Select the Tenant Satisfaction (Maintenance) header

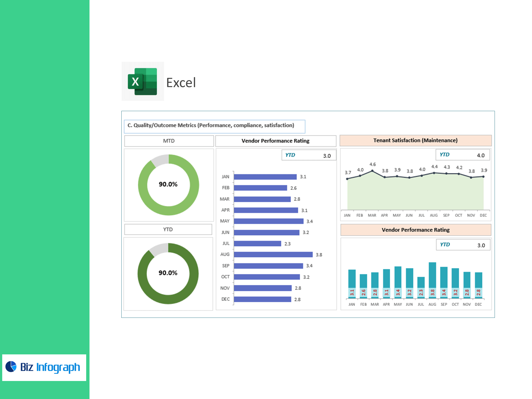click(x=415, y=140)
